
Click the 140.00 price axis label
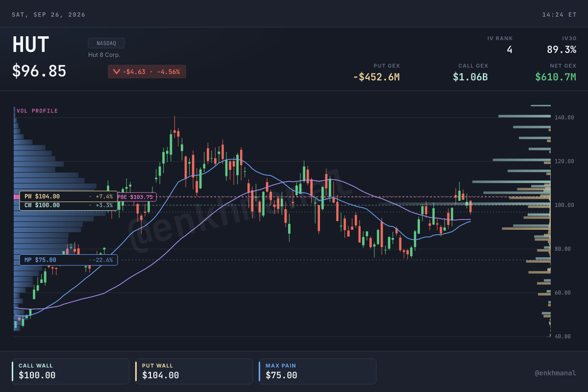564,118
